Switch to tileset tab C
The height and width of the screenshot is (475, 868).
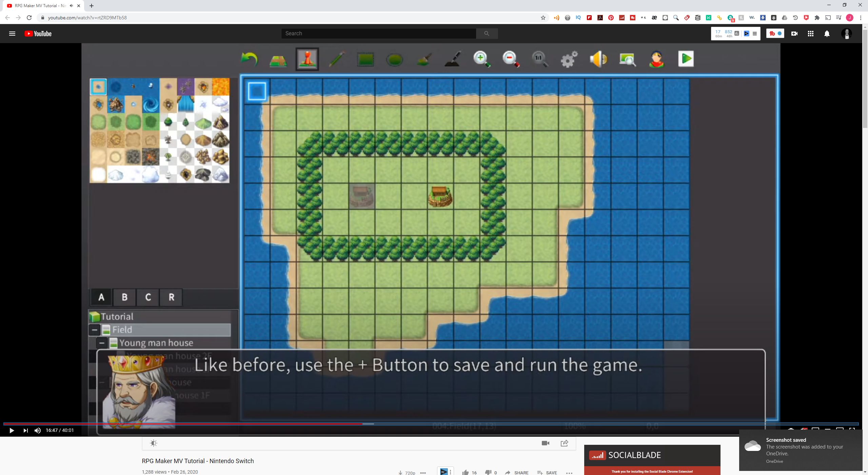(148, 297)
